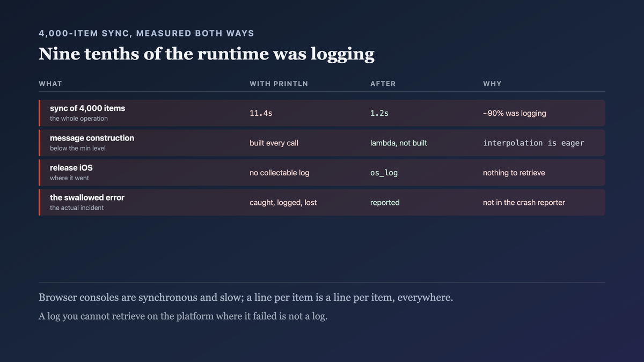Click 'the whole operation' caption
The height and width of the screenshot is (362, 644).
pos(79,119)
